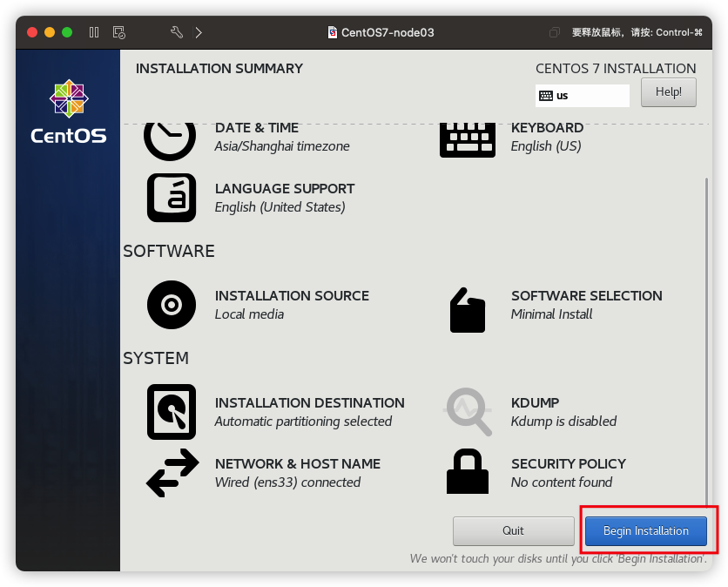The width and height of the screenshot is (728, 587).
Task: Pause the virtual machine
Action: 94,32
